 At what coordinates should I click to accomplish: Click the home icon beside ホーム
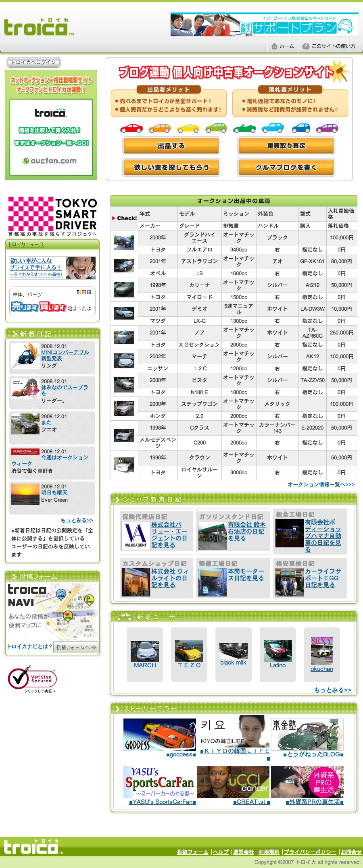275,46
